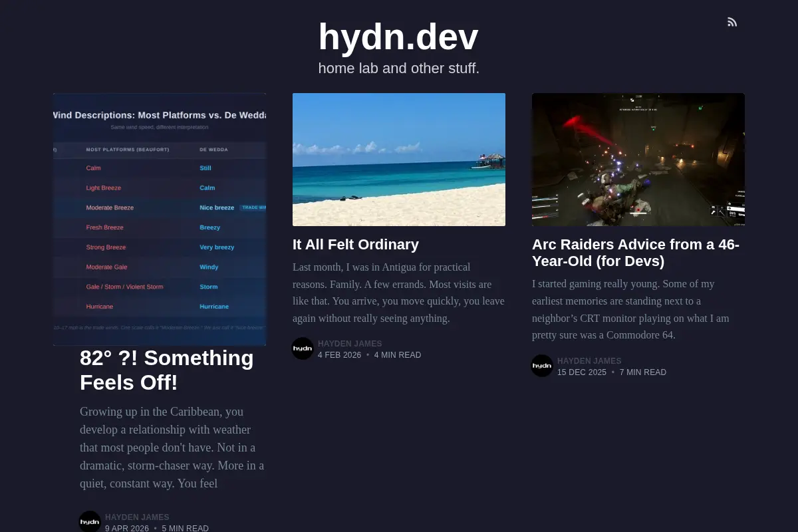Click author avatar beside 15 DEC 2025 post

coord(542,366)
